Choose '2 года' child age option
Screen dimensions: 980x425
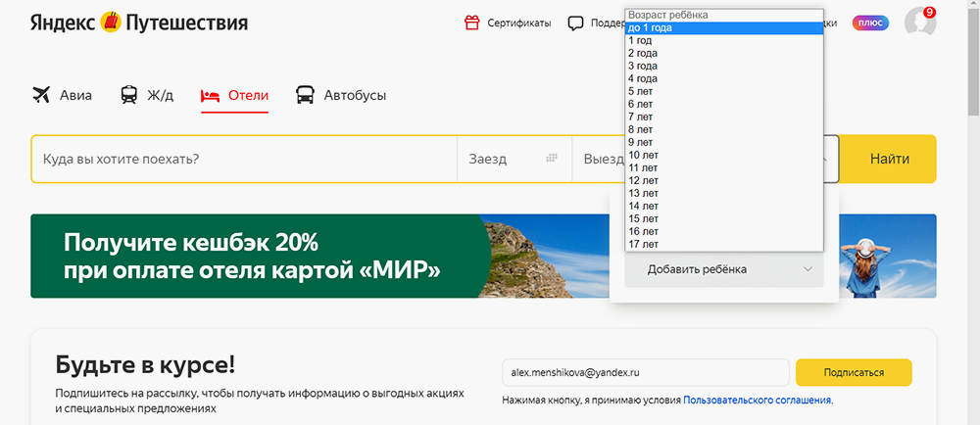tap(724, 53)
